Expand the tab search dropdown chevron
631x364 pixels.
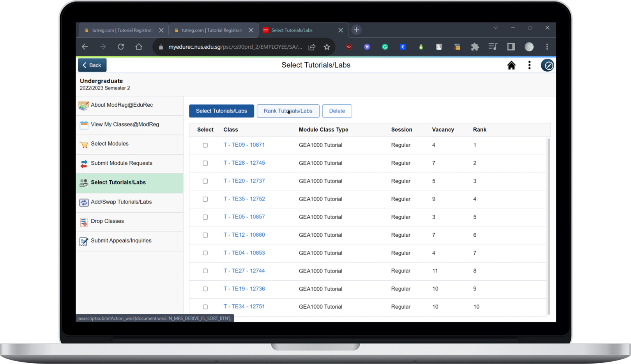click(x=496, y=28)
